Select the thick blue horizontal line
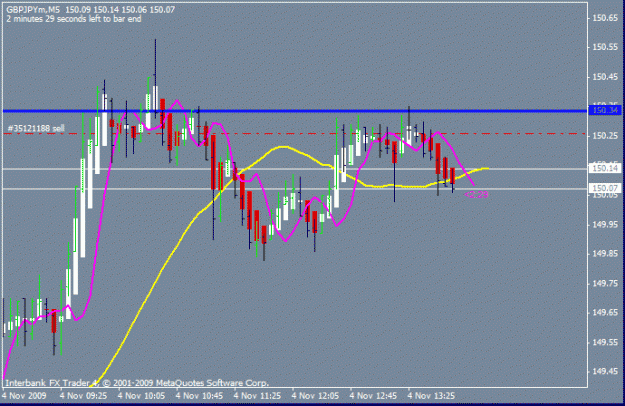 (x=295, y=111)
